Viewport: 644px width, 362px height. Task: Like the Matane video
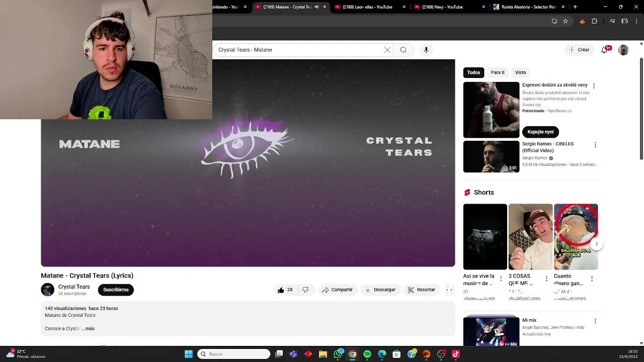coord(285,290)
